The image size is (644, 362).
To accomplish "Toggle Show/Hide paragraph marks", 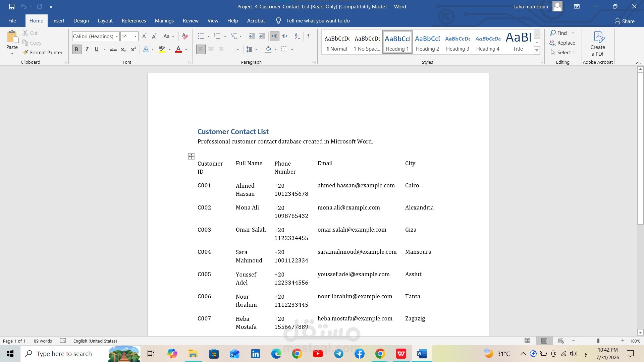I will (x=309, y=36).
